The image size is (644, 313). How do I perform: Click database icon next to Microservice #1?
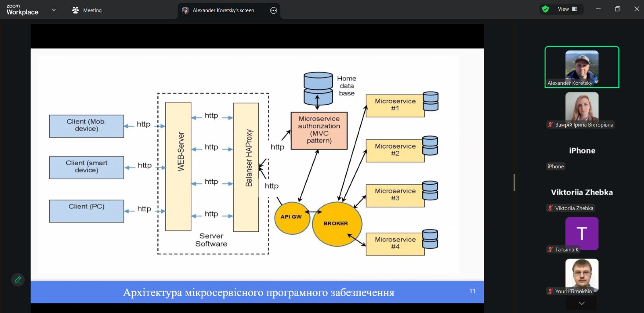(431, 101)
